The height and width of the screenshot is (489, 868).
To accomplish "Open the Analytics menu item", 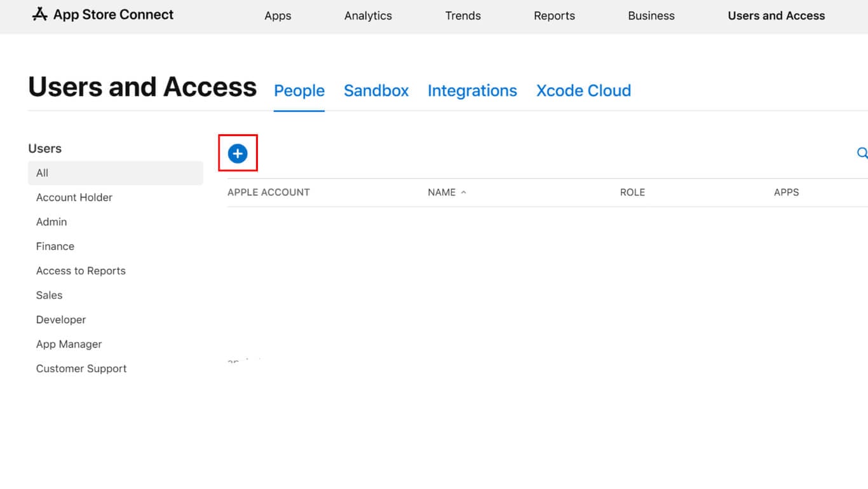I will (368, 16).
